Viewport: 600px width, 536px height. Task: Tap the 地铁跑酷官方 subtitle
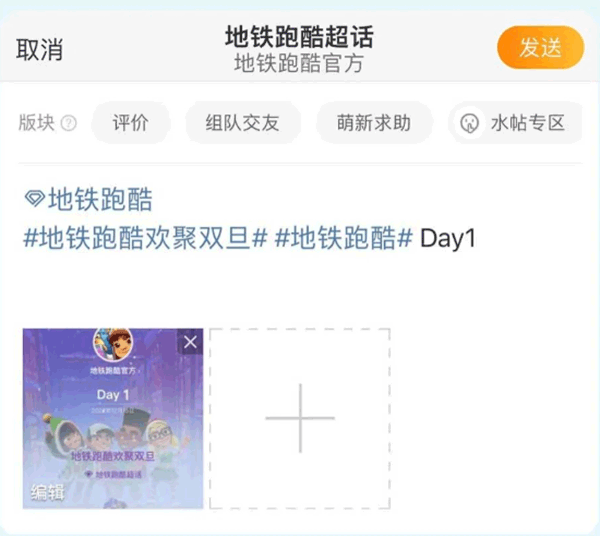(x=299, y=64)
